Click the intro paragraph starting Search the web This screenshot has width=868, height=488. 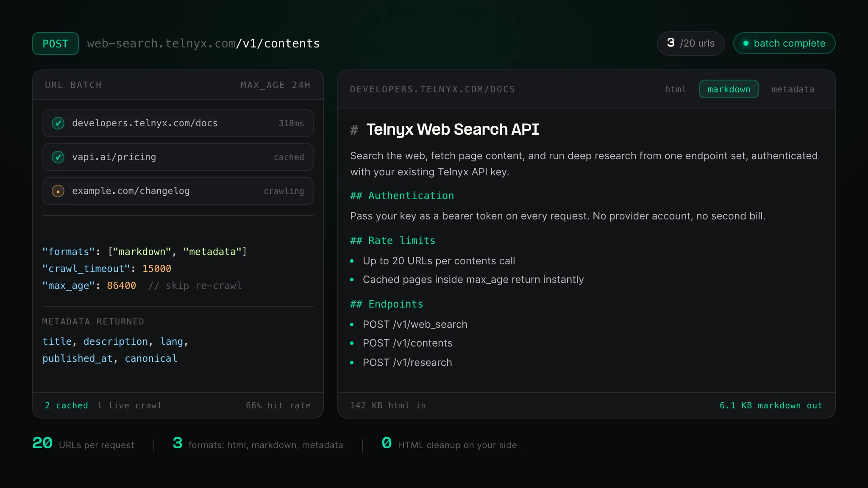(584, 164)
